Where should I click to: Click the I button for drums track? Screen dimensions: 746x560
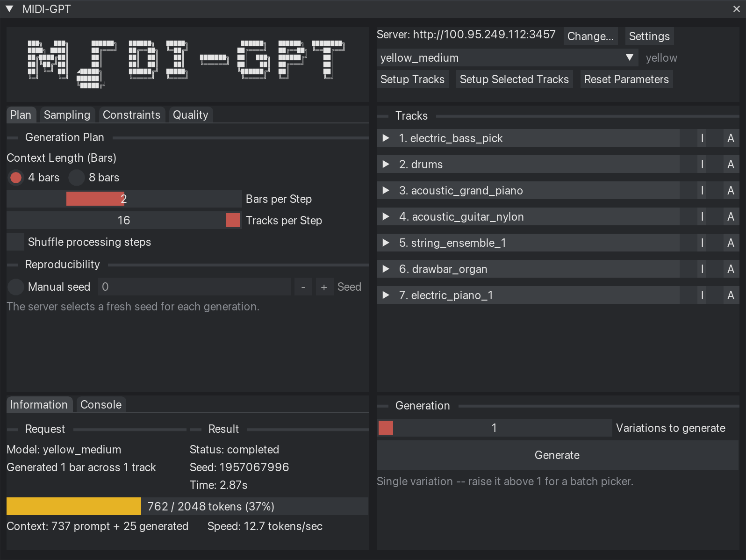[x=702, y=164]
